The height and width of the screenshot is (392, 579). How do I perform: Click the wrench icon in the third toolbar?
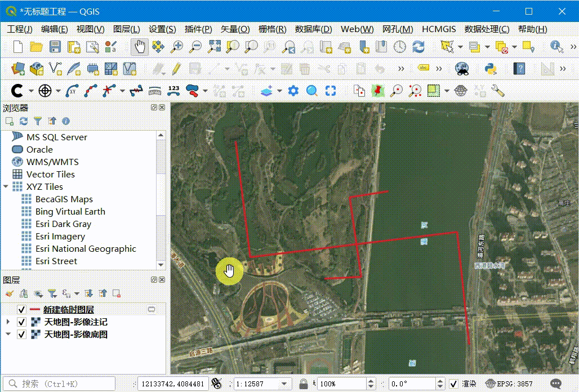498,91
